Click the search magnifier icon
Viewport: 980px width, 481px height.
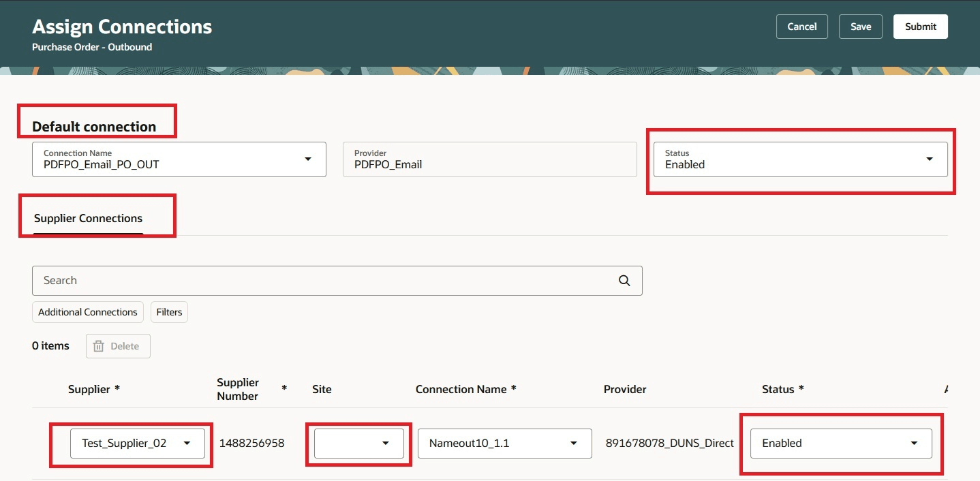tap(624, 280)
